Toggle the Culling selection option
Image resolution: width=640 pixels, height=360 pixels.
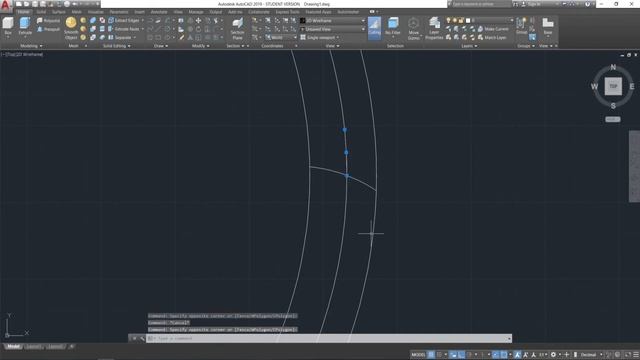pyautogui.click(x=374, y=28)
